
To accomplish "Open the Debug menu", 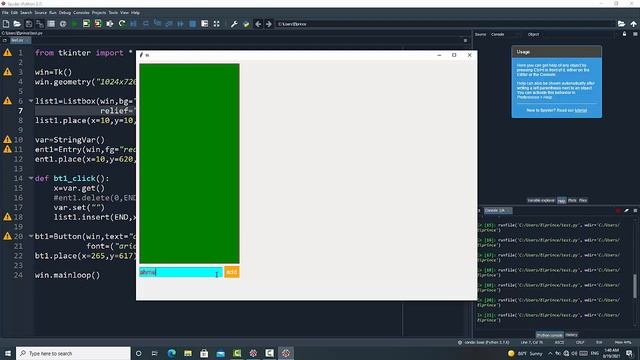I will [x=64, y=13].
